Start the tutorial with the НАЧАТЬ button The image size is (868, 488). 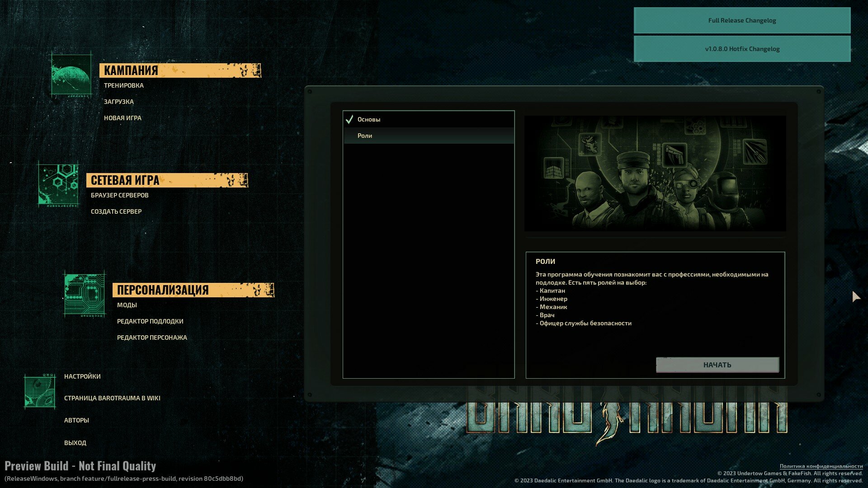[717, 365]
